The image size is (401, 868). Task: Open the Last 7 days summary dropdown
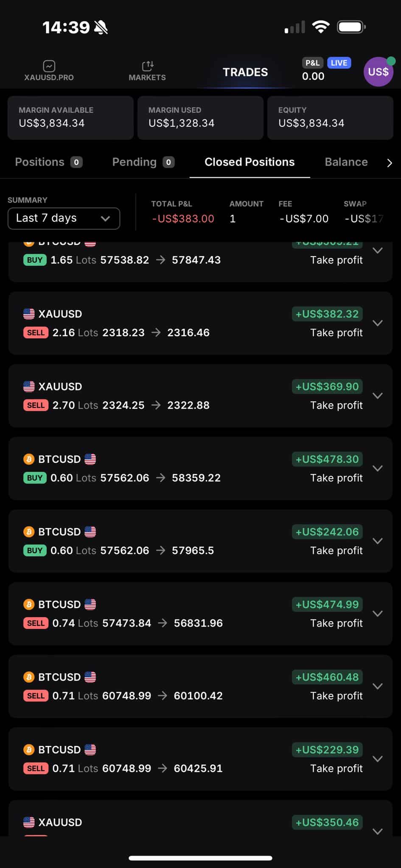(64, 218)
